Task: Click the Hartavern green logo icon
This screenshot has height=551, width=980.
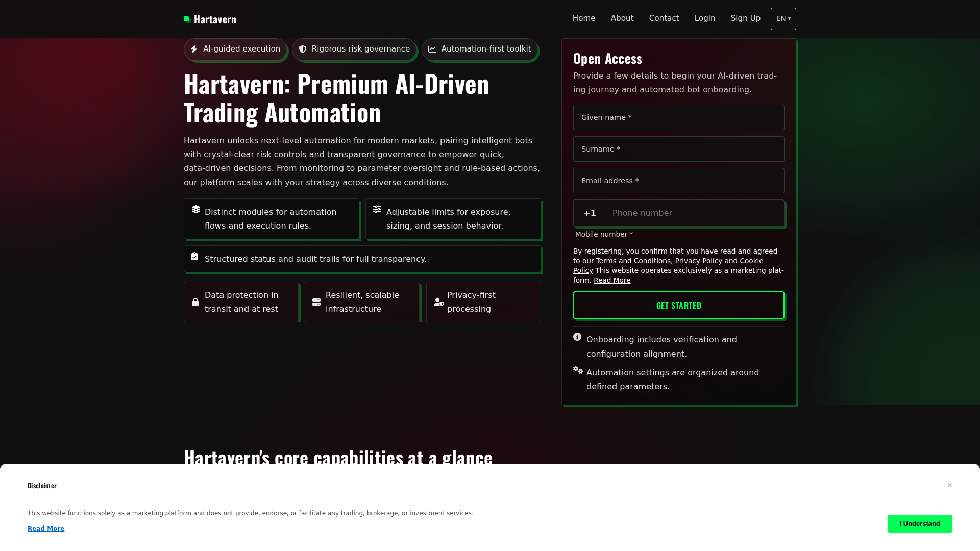Action: click(x=187, y=19)
